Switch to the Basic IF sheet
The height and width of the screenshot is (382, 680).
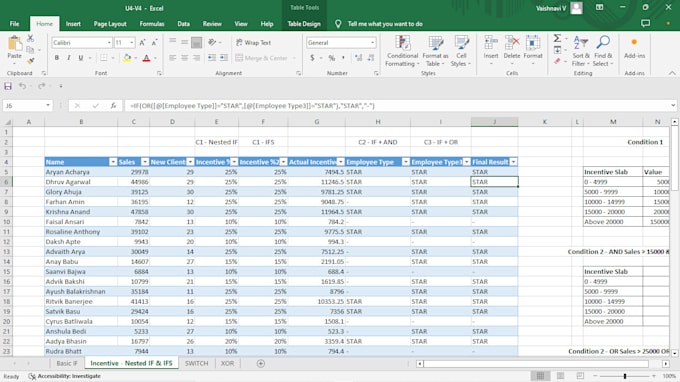click(67, 363)
